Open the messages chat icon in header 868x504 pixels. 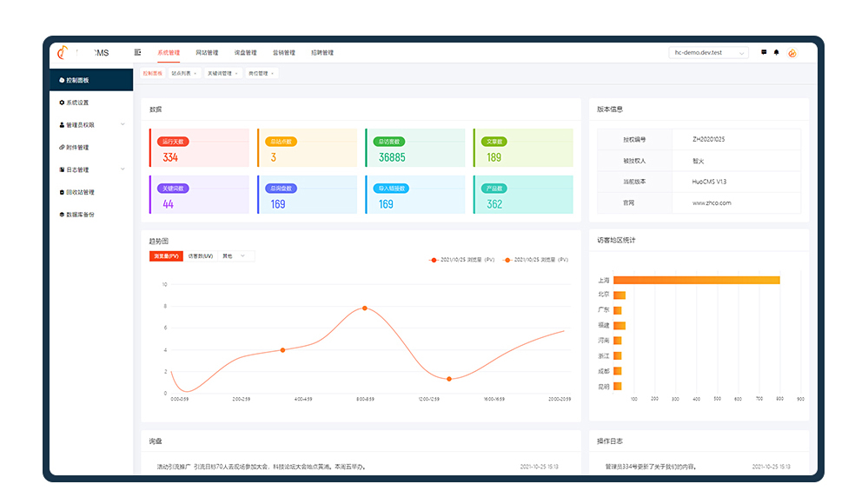pyautogui.click(x=764, y=52)
